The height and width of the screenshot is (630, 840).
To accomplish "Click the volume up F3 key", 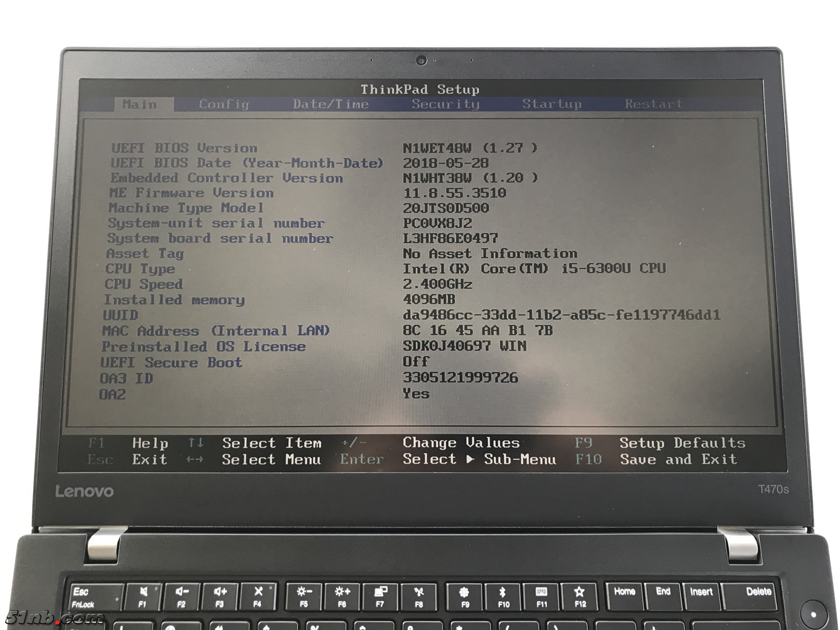I will [220, 597].
